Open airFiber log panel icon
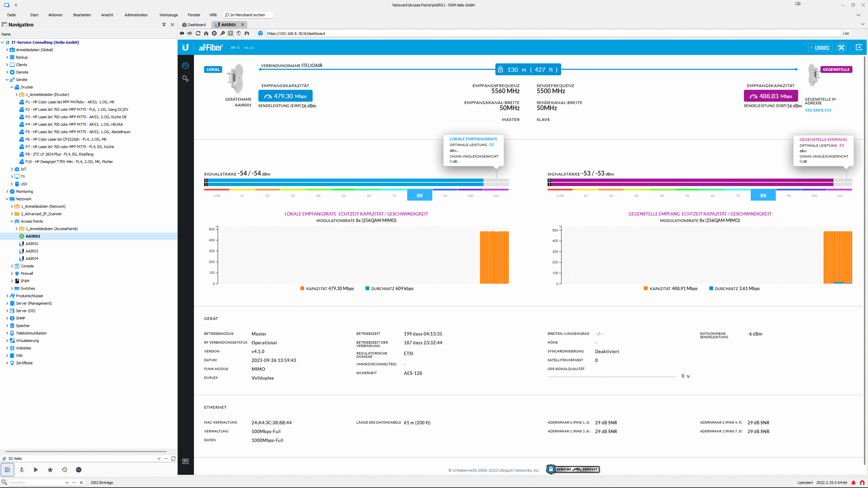The width and height of the screenshot is (868, 488). [185, 462]
